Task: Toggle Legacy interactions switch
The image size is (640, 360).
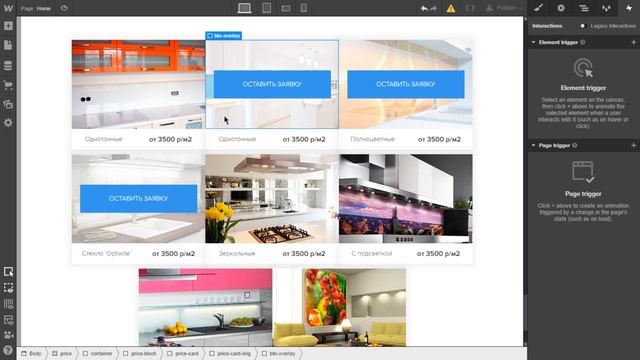Action: pos(584,26)
